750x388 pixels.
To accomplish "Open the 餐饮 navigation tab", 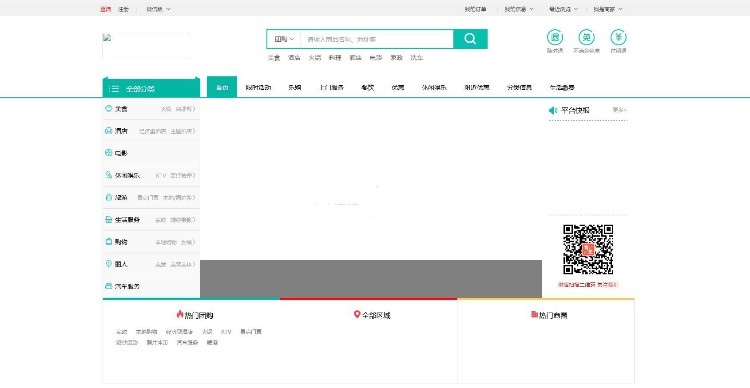I will (367, 88).
